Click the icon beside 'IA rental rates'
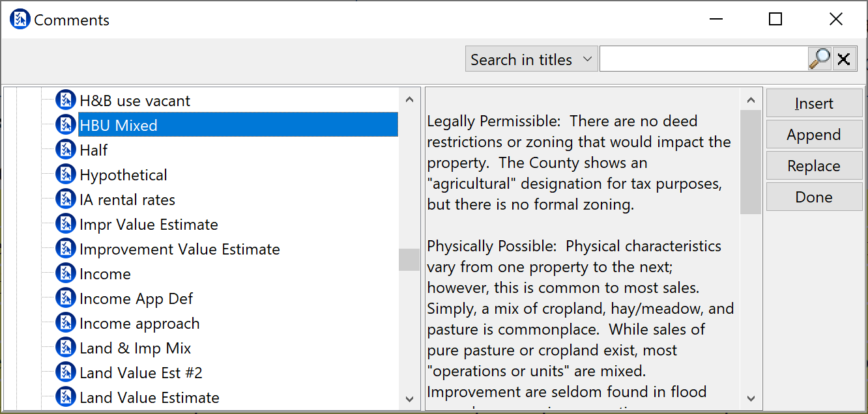 coord(66,199)
